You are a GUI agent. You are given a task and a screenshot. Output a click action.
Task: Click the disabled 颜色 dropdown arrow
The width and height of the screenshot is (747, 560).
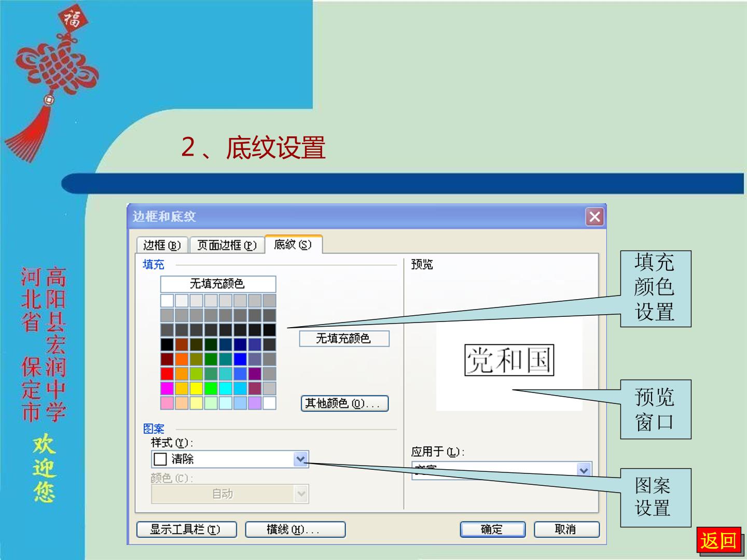(x=301, y=494)
